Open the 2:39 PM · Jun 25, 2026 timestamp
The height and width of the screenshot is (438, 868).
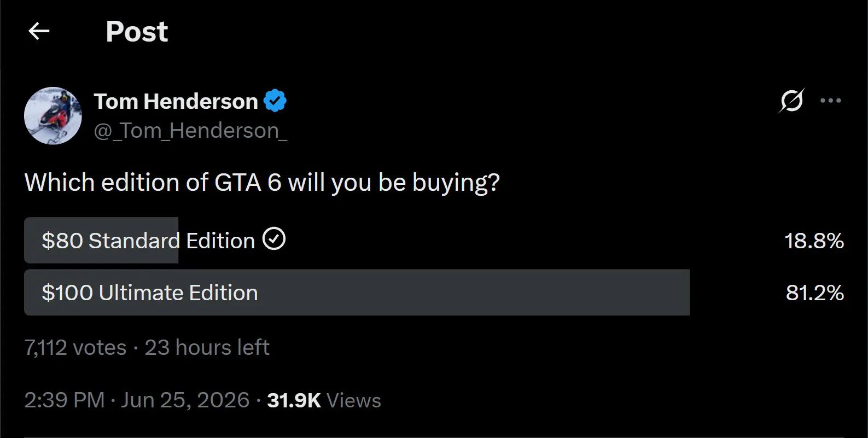coord(137,400)
